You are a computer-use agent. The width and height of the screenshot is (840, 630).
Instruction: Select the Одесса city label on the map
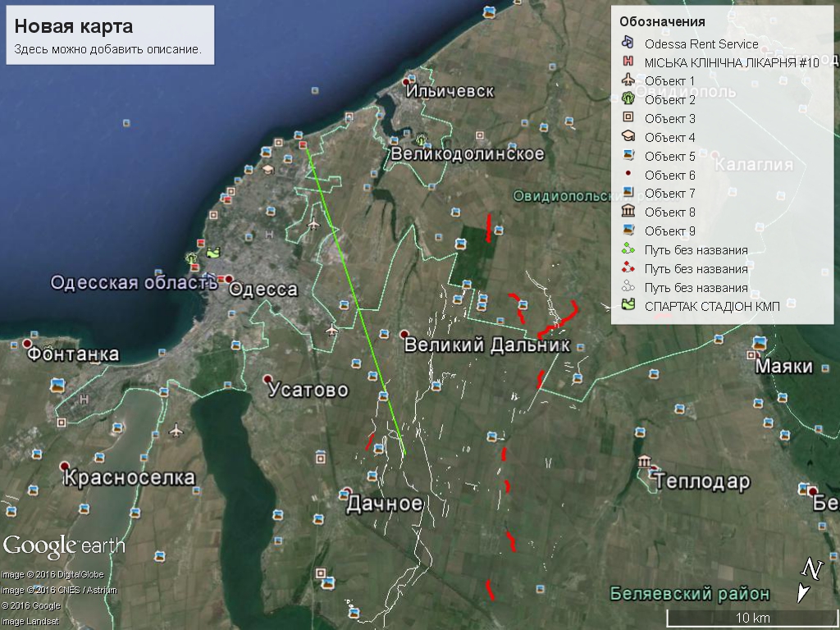(x=263, y=290)
